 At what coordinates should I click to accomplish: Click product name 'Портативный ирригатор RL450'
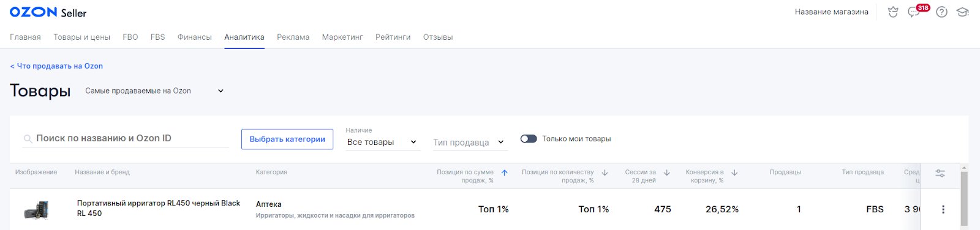pyautogui.click(x=158, y=208)
